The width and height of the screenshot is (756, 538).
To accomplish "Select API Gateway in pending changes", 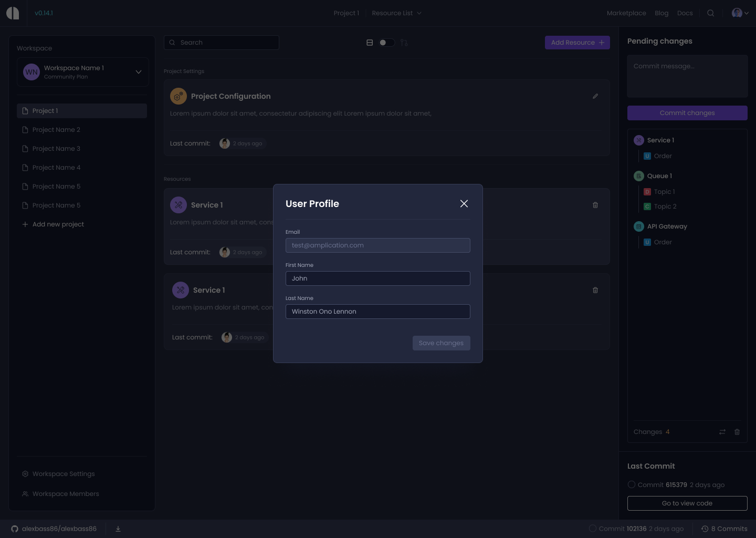I will click(x=660, y=226).
